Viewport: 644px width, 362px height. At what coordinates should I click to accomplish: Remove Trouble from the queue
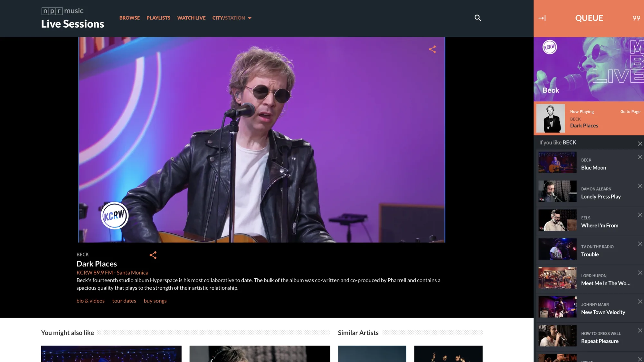pyautogui.click(x=640, y=244)
